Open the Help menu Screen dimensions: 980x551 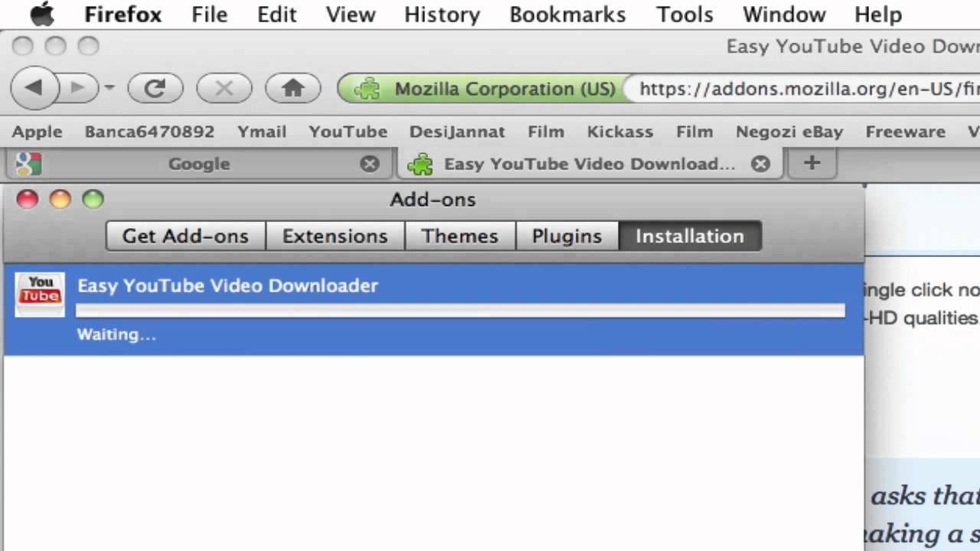click(x=878, y=15)
